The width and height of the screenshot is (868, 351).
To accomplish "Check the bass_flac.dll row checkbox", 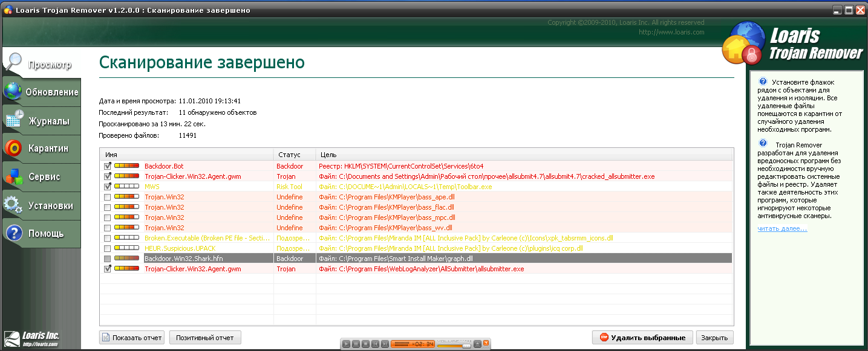I will (x=108, y=207).
